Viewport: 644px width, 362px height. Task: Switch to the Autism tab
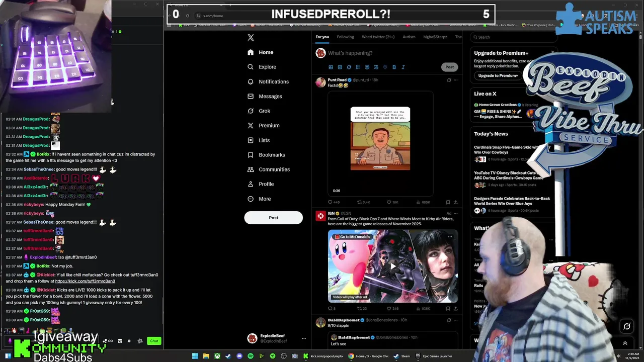pos(409,37)
